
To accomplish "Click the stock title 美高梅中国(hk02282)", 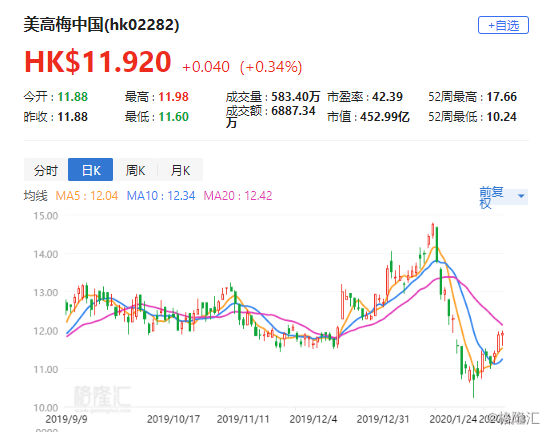I will pos(102,25).
